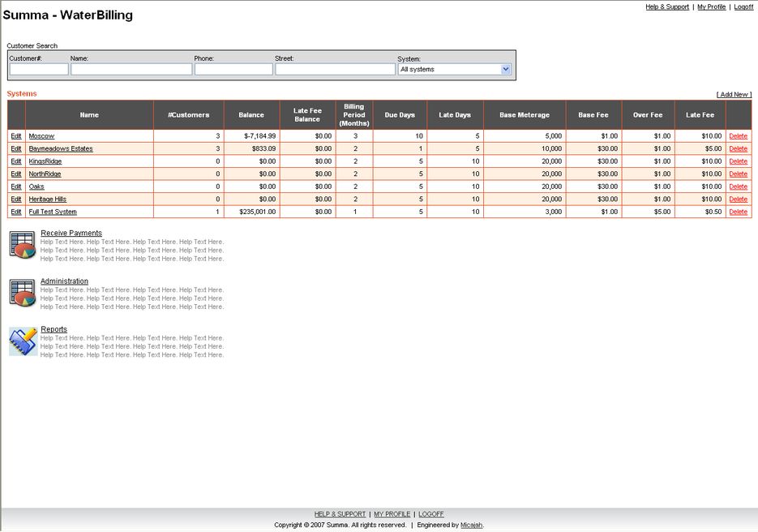758x532 pixels.
Task: Open the Full Test System link
Action: point(53,212)
